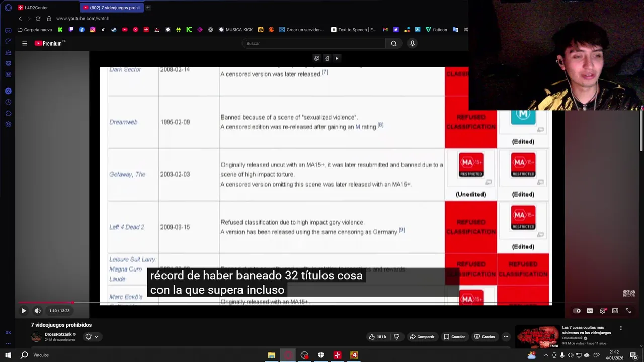Select the 7 videojuegos prohibidos tab
This screenshot has width=644, height=362.
click(x=112, y=8)
